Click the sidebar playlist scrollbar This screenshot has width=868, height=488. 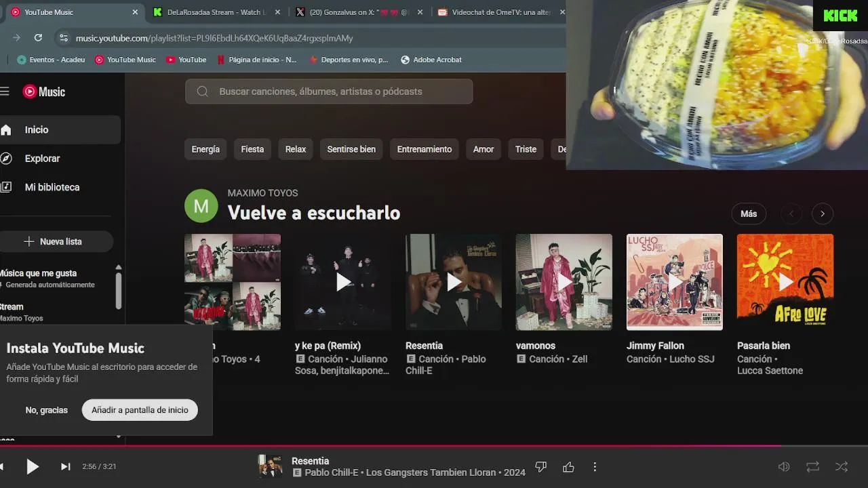119,290
